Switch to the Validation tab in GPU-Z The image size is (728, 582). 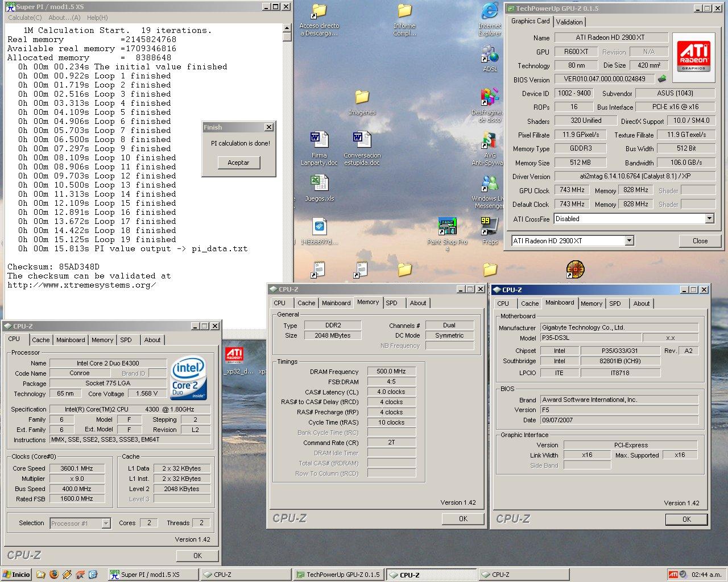[569, 22]
